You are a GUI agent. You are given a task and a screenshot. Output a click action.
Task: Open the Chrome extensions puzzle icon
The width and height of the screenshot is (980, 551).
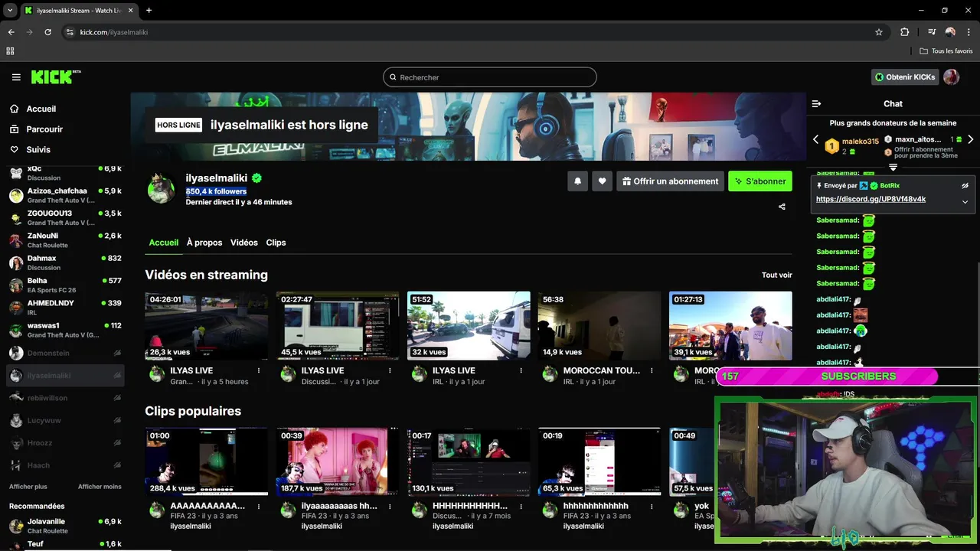[x=905, y=32]
